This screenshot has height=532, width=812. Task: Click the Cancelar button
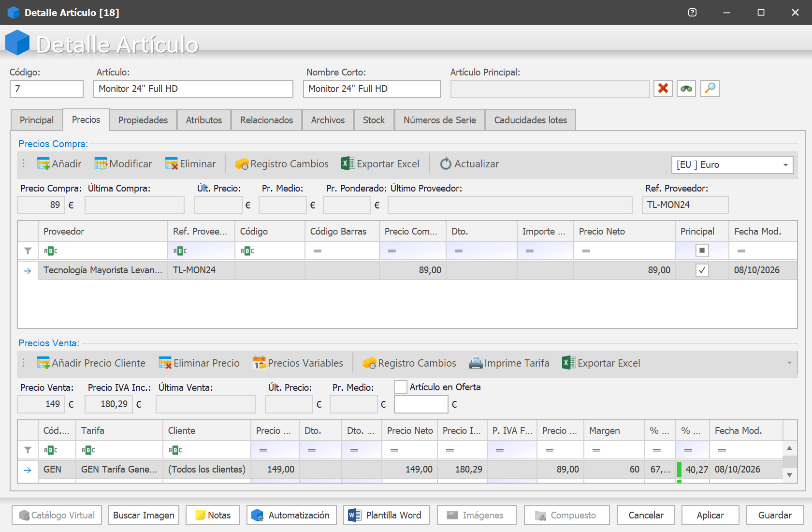pyautogui.click(x=646, y=515)
